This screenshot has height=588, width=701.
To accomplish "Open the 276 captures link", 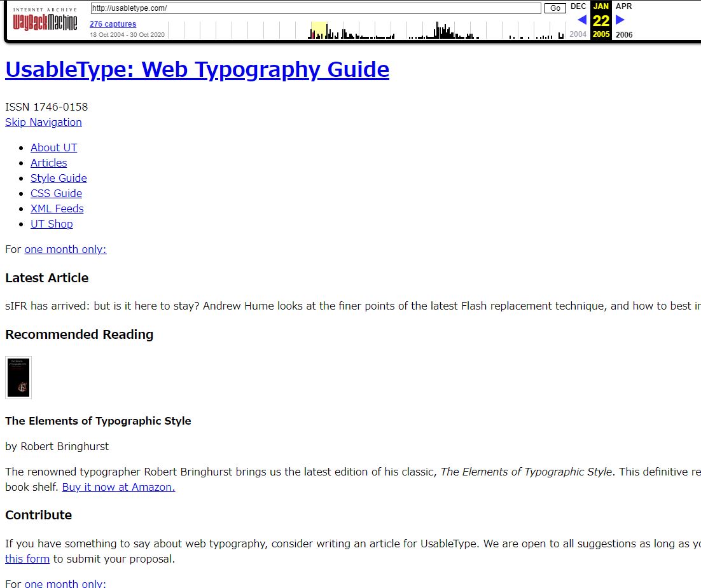I will (113, 24).
